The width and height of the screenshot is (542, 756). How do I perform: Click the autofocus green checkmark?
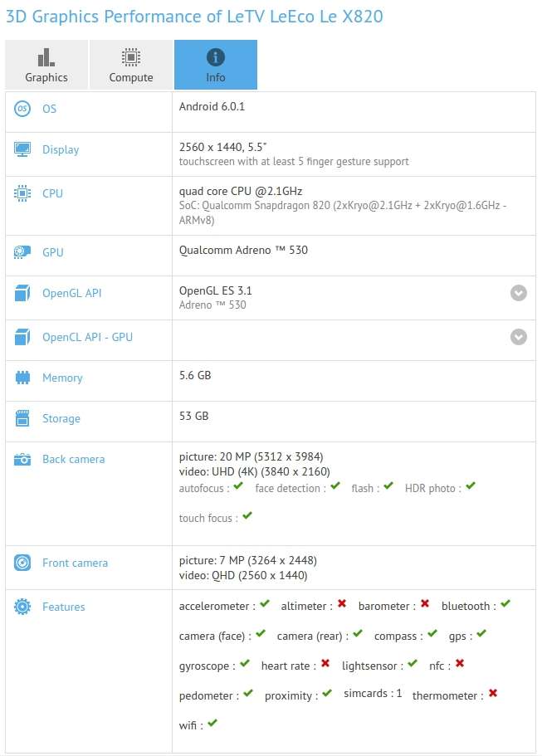238,486
